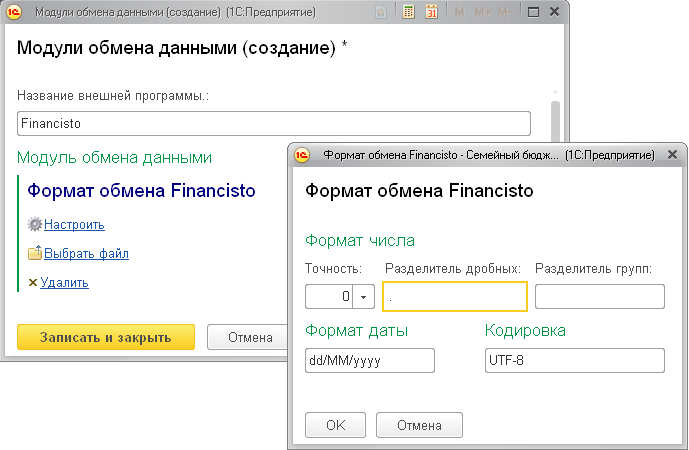Click the Удалить link

click(x=65, y=283)
